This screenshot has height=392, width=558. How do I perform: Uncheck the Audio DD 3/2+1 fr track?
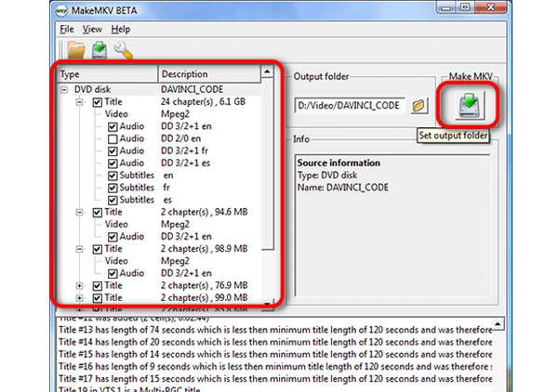[113, 151]
